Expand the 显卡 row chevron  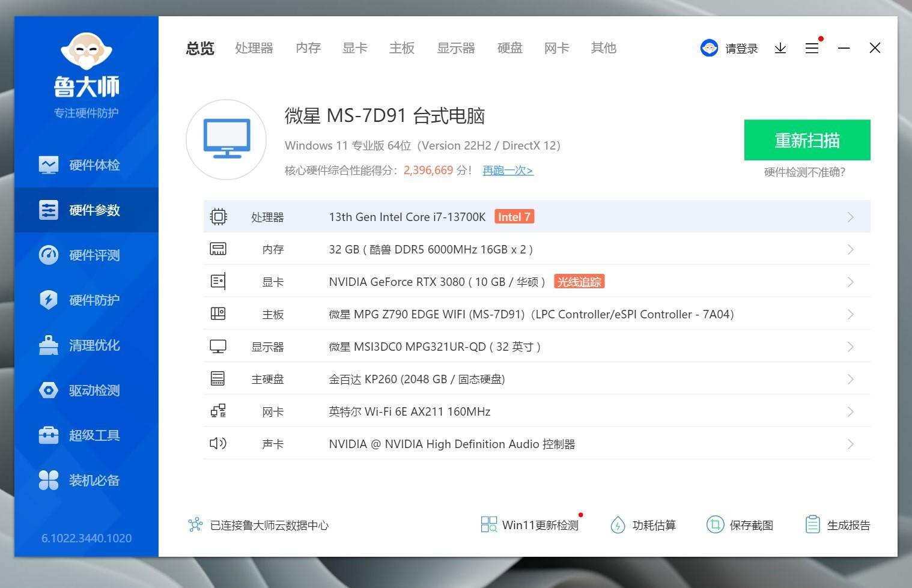click(850, 282)
